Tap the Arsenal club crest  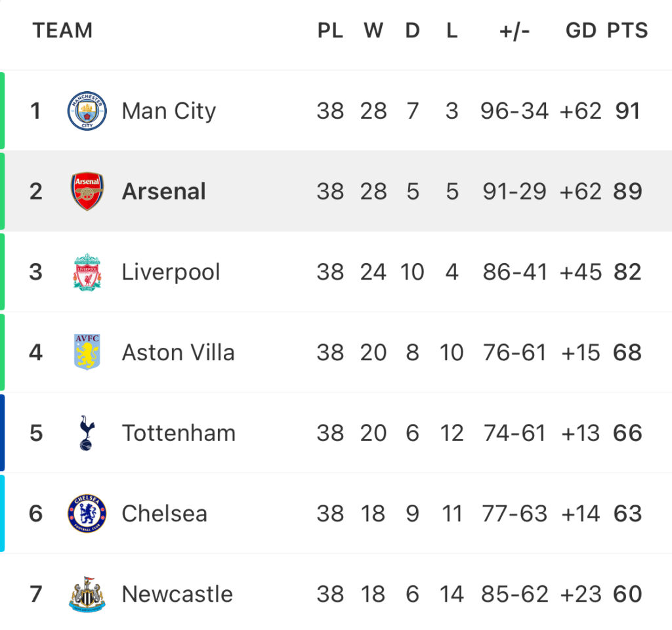coord(87,191)
